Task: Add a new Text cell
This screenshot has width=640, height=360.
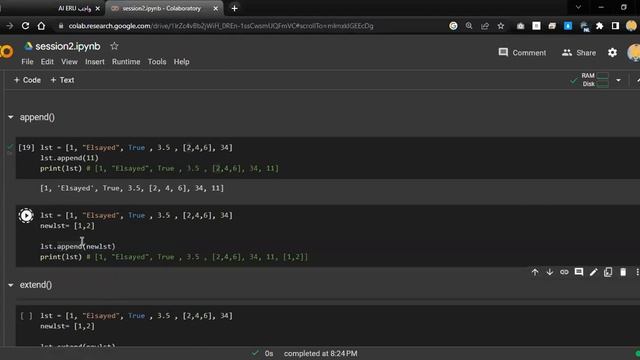Action: pyautogui.click(x=62, y=80)
